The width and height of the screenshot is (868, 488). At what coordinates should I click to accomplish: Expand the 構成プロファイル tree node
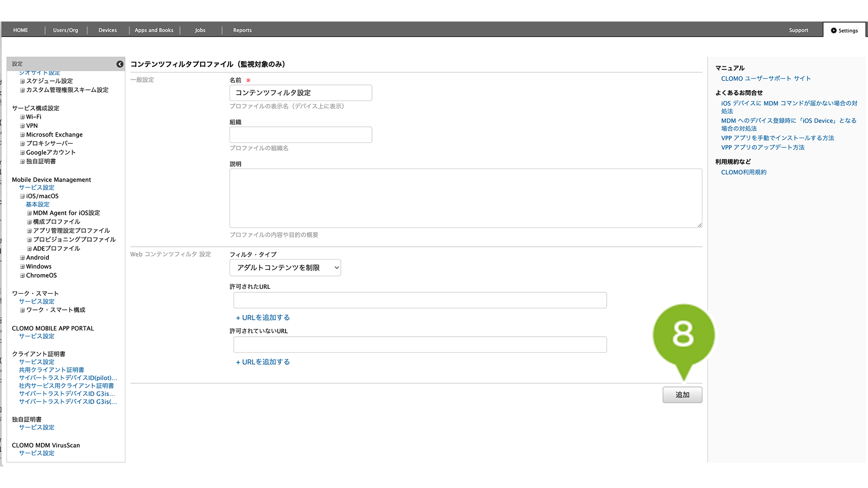(x=29, y=222)
